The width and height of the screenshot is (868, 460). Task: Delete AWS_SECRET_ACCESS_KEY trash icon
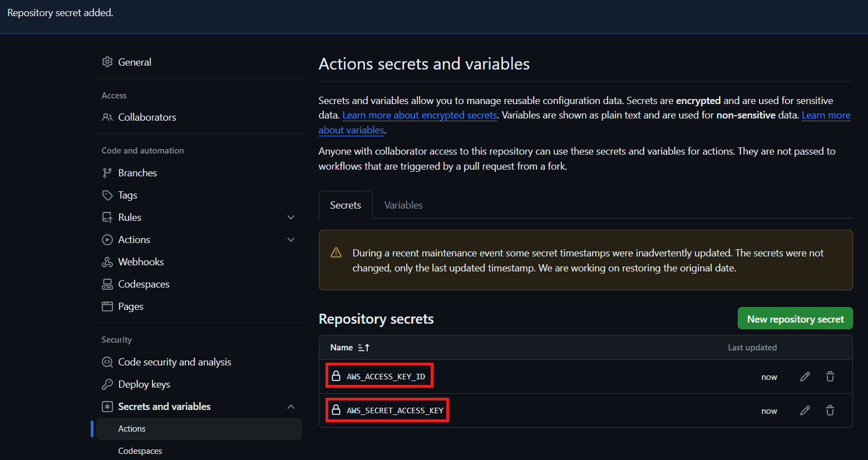pos(830,410)
